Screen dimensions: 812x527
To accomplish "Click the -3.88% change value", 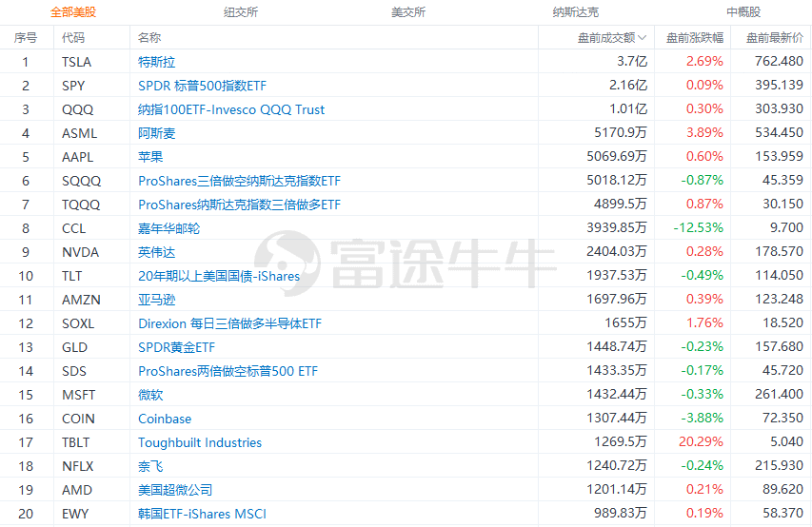I will tap(702, 419).
